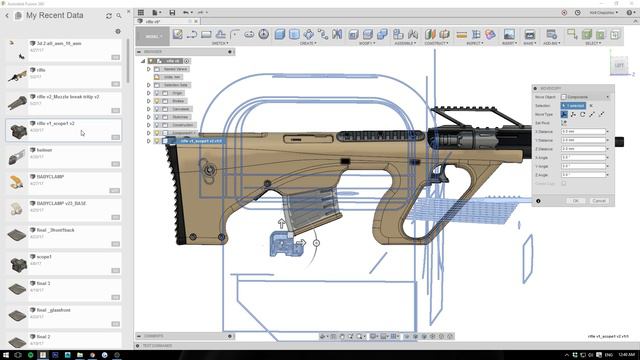This screenshot has height=360, width=640.
Task: Click the Extrude icon in Create group
Action: coord(280,34)
